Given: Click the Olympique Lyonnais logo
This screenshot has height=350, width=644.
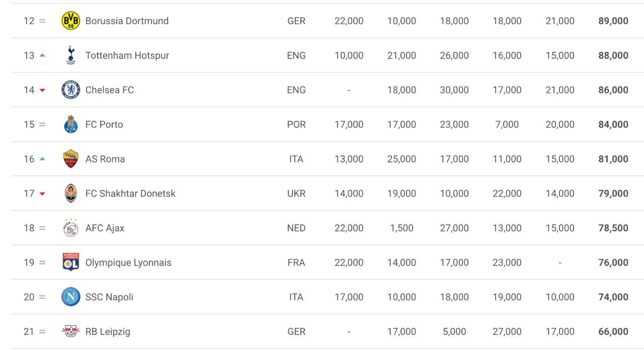Looking at the screenshot, I should coord(70,262).
